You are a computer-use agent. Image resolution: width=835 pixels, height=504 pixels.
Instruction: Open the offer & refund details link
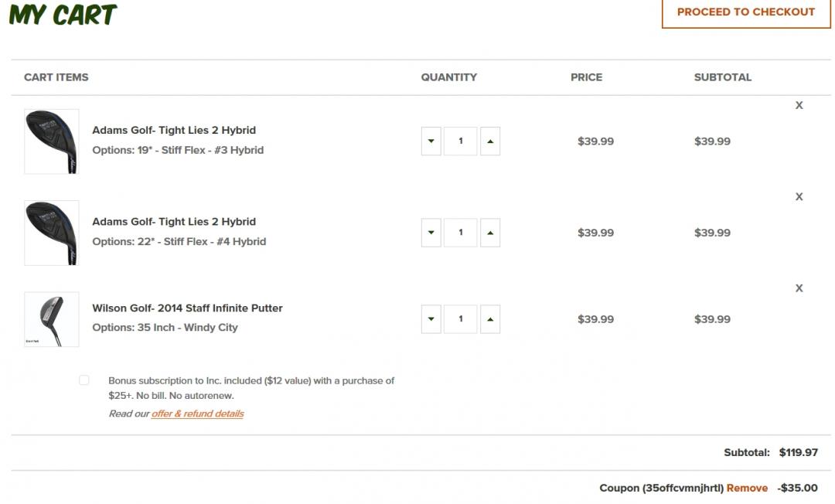coord(197,414)
